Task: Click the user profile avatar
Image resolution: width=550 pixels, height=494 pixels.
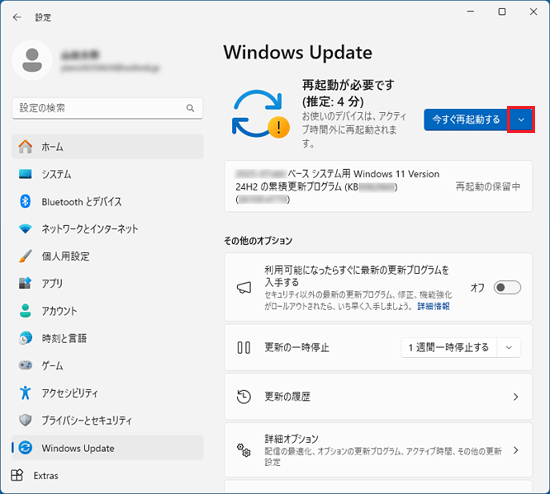Action: click(32, 60)
